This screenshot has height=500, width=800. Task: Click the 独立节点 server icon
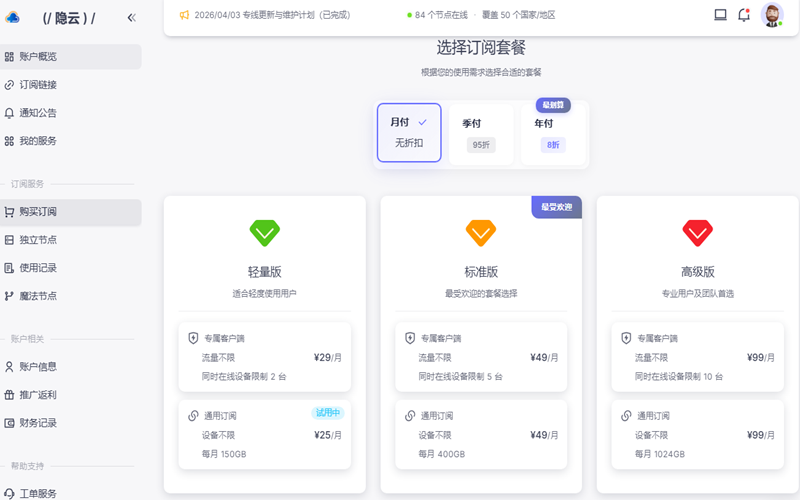pos(9,240)
